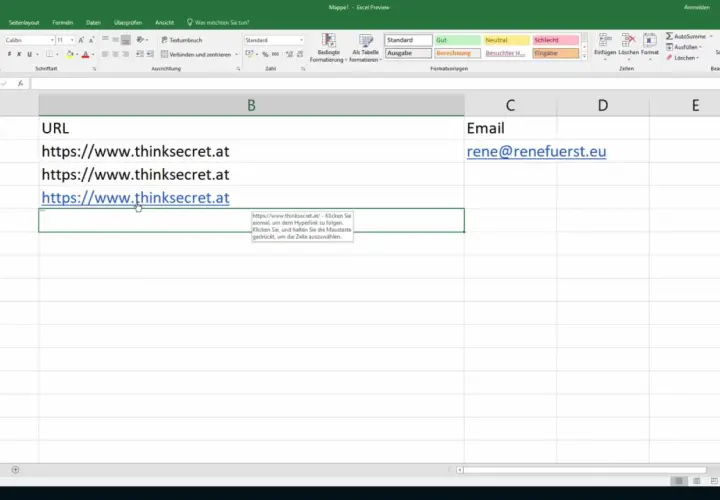Open Zahl dialog launcher
The image size is (720, 500).
303,69
